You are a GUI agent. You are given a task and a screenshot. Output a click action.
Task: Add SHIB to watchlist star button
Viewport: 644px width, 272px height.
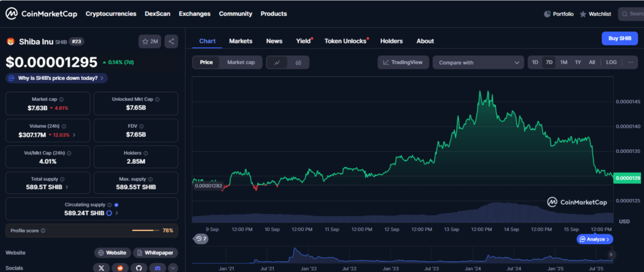pos(150,42)
